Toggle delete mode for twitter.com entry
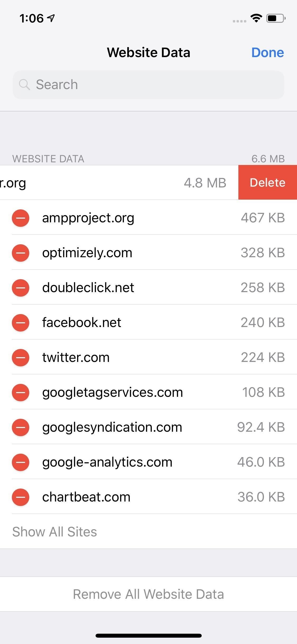 coord(20,358)
